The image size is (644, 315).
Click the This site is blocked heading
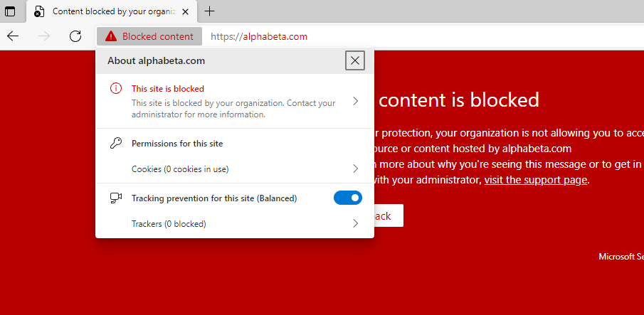point(167,89)
